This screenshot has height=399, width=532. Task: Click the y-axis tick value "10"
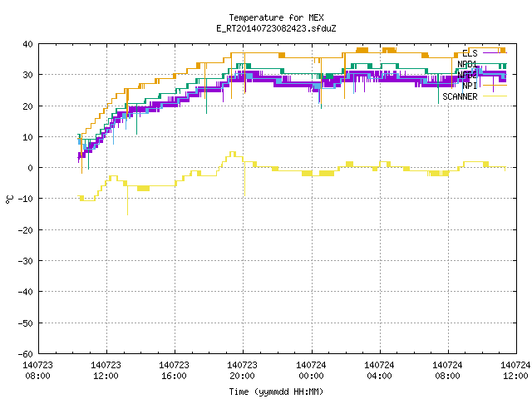click(27, 137)
